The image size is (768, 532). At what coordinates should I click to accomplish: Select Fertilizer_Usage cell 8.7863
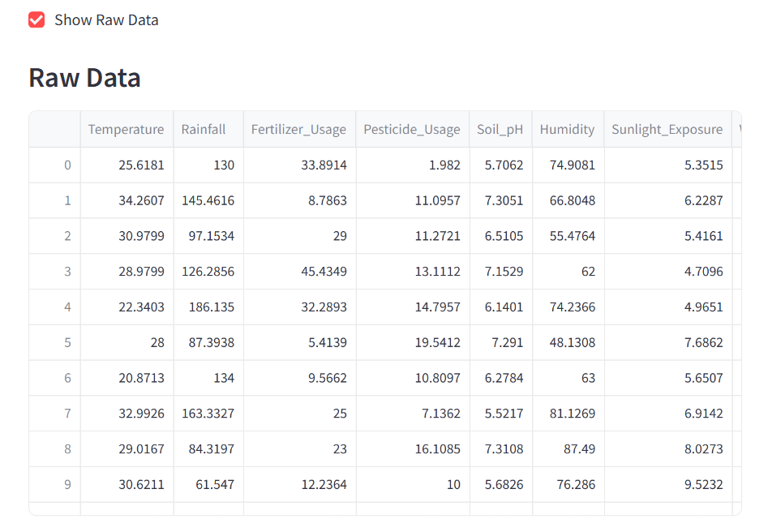300,200
